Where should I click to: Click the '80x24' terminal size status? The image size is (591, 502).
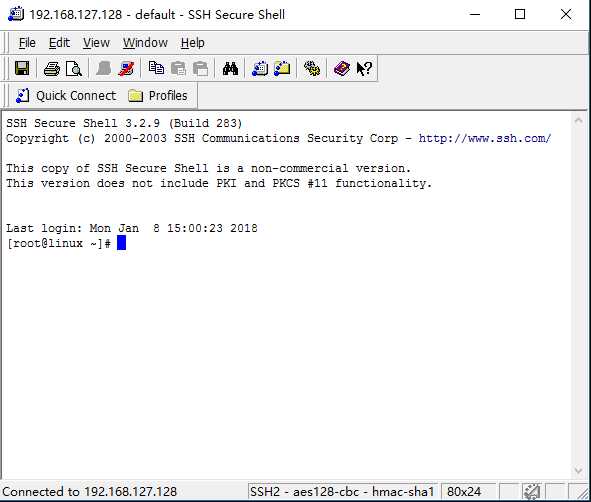click(464, 492)
